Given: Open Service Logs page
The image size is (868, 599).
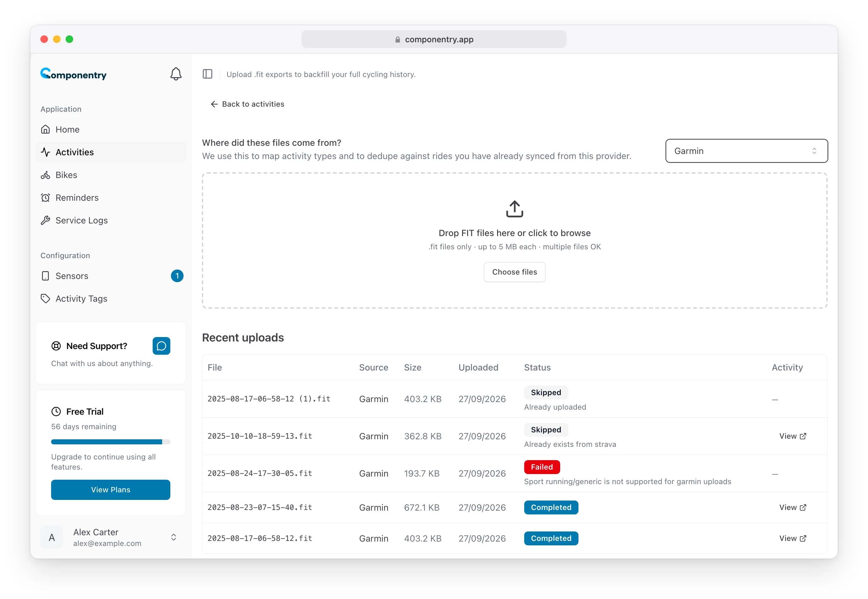Looking at the screenshot, I should coord(111,220).
